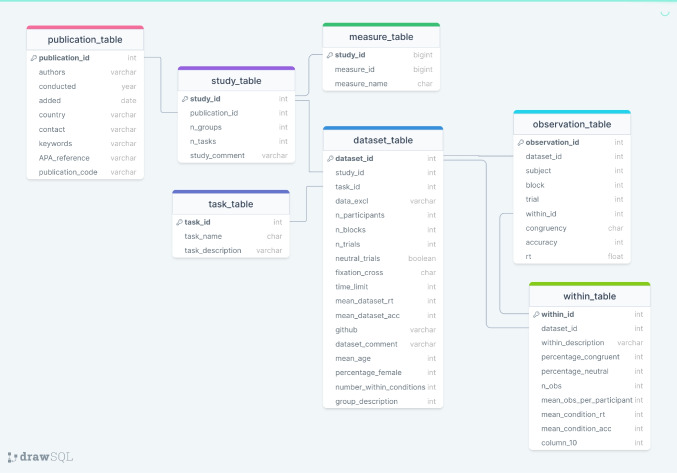Click the key icon beside publication_id in publication_table
The width and height of the screenshot is (677, 473).
[33, 58]
